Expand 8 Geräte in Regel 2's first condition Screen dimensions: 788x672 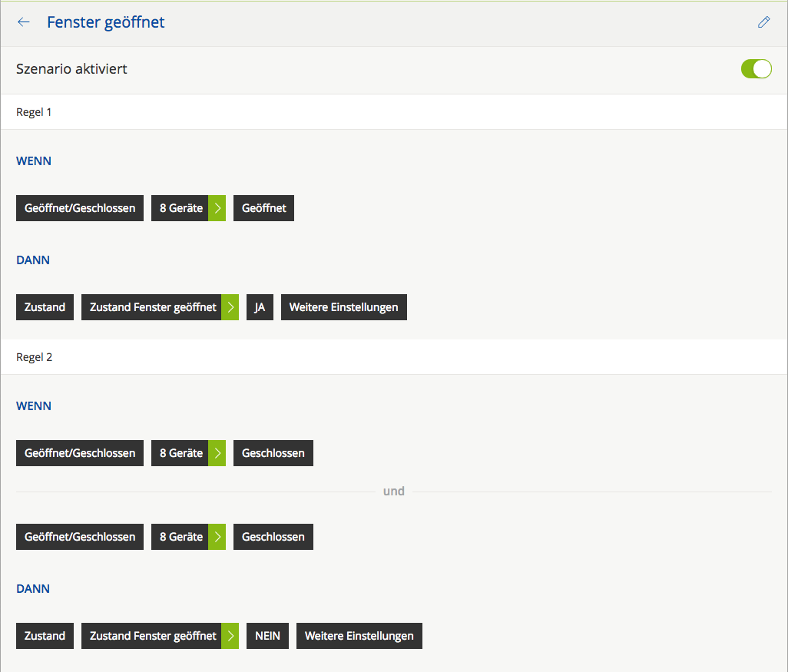point(217,453)
